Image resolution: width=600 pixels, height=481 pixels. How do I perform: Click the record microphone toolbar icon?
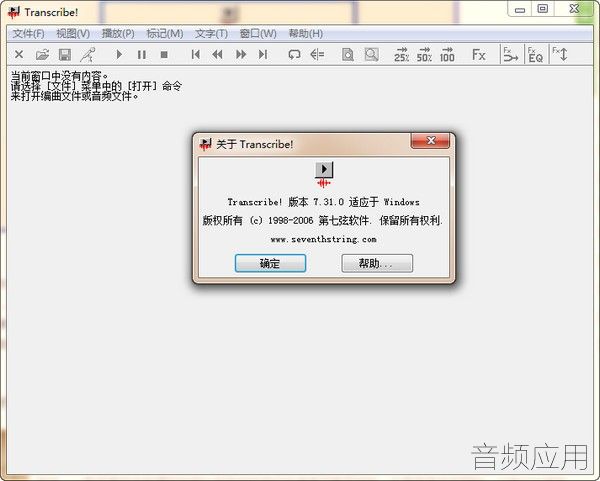pyautogui.click(x=88, y=55)
